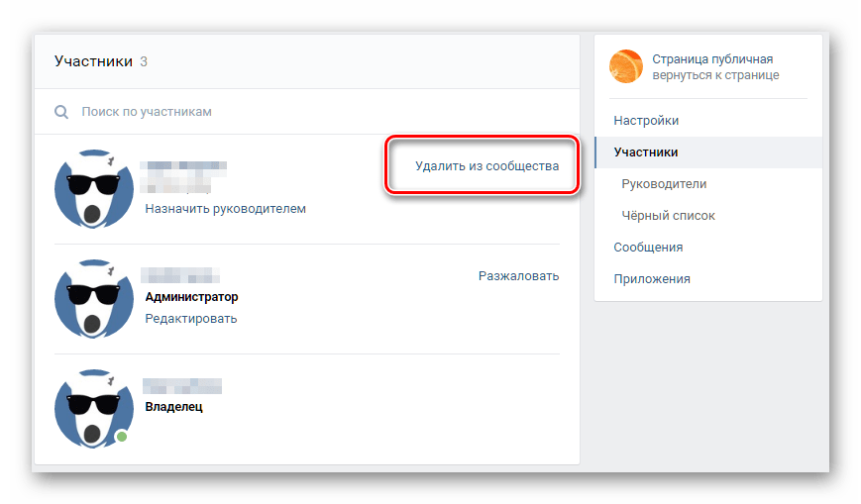Open Приложения in the sidebar
This screenshot has width=861, height=504.
click(651, 279)
